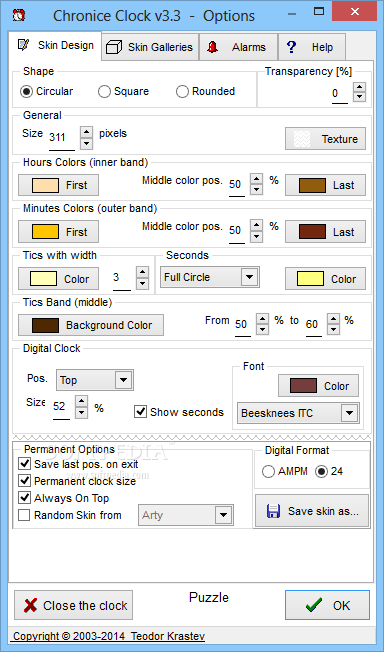Enable Random Skin from checkbox
The width and height of the screenshot is (384, 652).
point(24,515)
